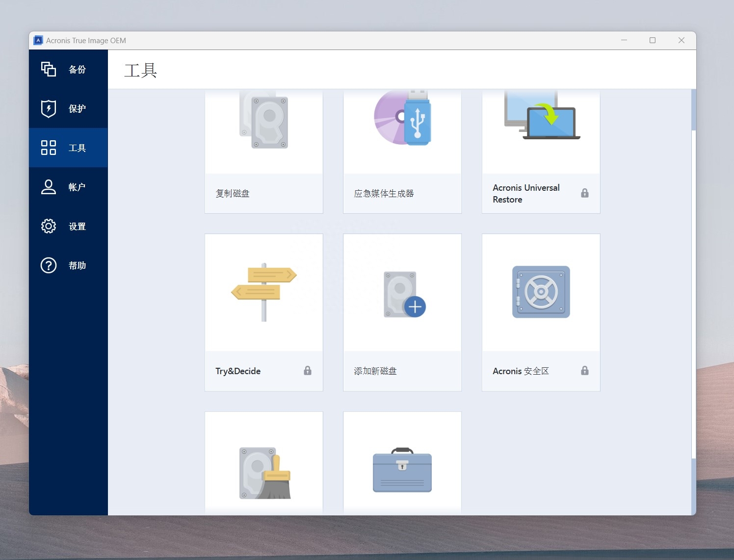Click the Try&Decide signpost icon

click(264, 292)
